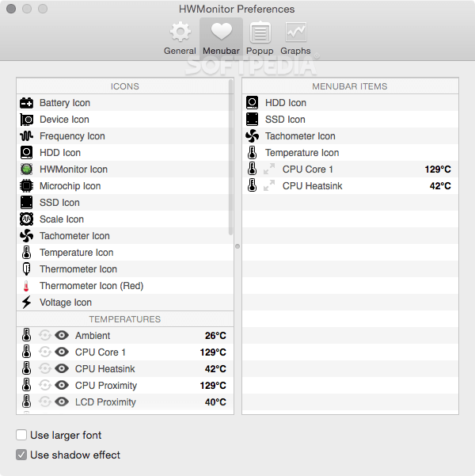Screen dimensions: 475x476
Task: Click the 'SSD Icon' label in Menubar Items
Action: click(285, 120)
